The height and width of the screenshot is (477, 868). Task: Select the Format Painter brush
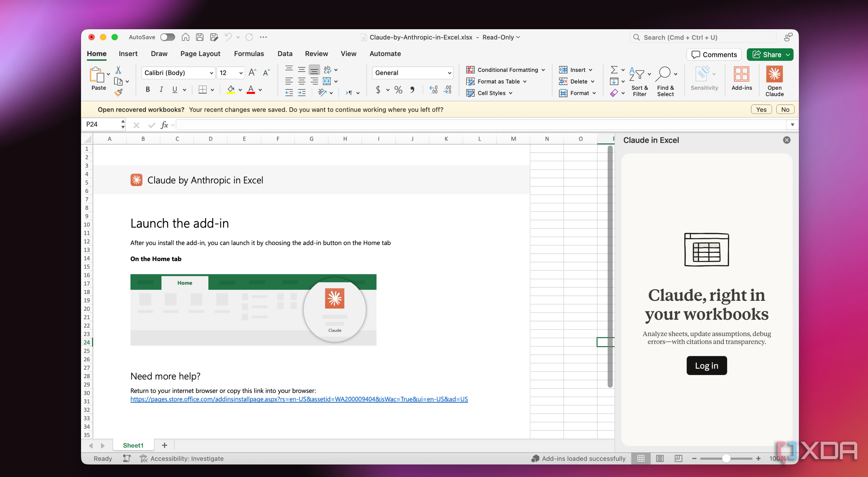click(118, 92)
